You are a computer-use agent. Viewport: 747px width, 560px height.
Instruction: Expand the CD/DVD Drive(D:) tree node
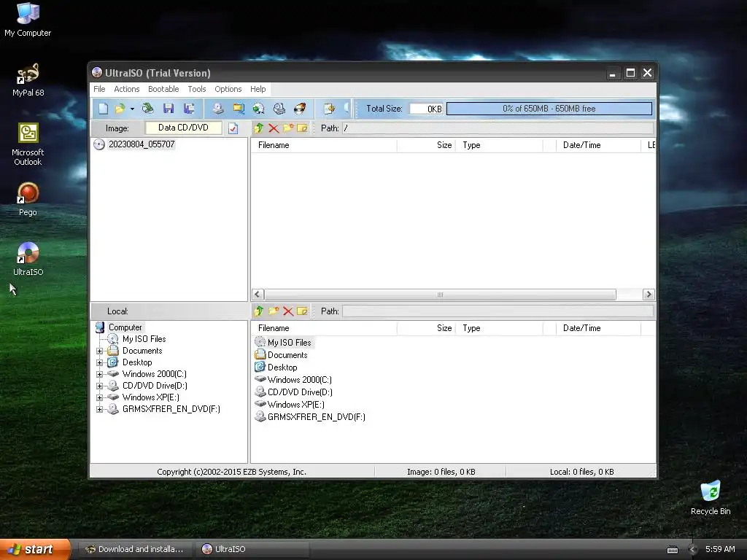tap(99, 386)
